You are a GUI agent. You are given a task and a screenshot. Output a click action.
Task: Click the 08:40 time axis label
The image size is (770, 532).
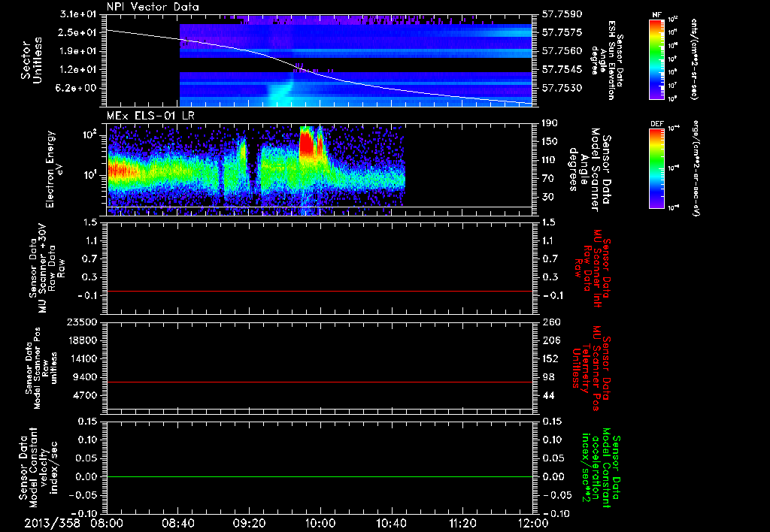point(177,523)
